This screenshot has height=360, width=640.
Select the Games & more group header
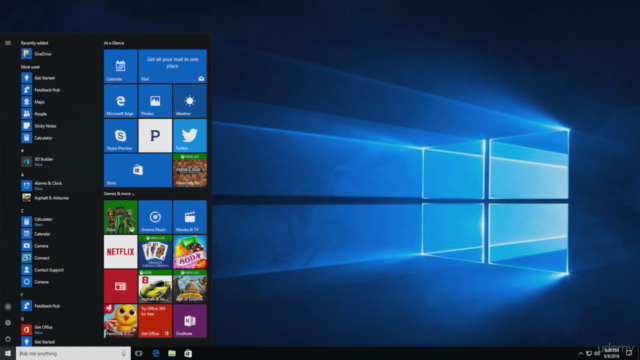point(119,193)
